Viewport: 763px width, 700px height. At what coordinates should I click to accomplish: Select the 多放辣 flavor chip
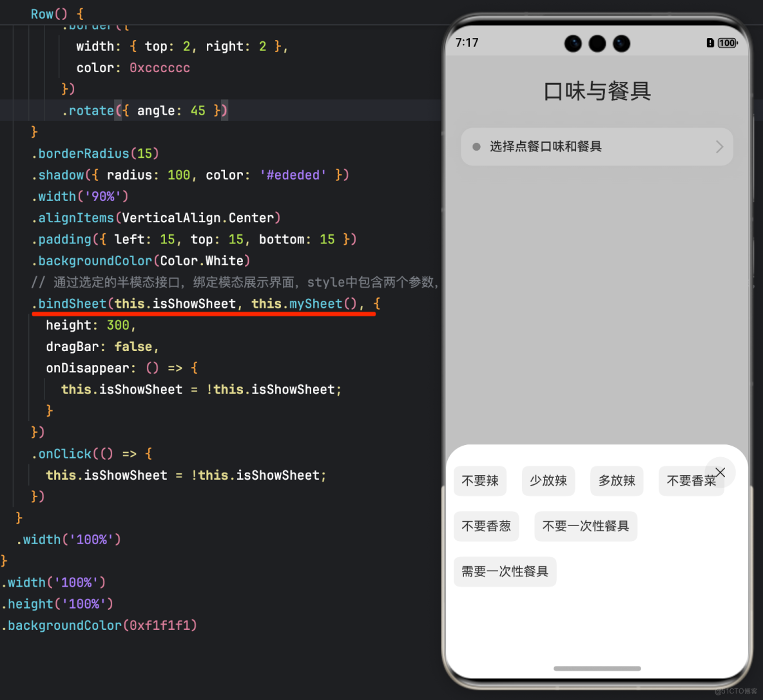coord(617,481)
